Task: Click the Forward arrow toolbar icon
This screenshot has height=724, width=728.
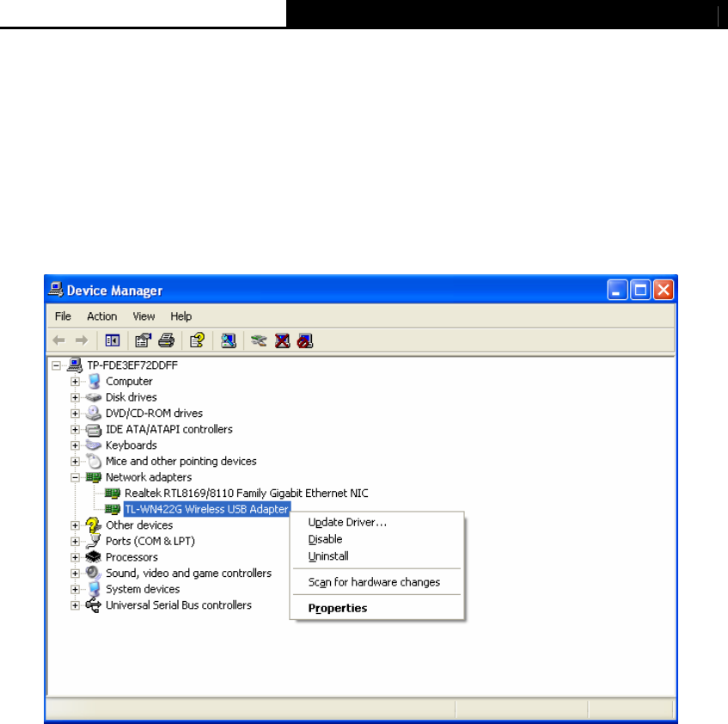Action: 82,341
